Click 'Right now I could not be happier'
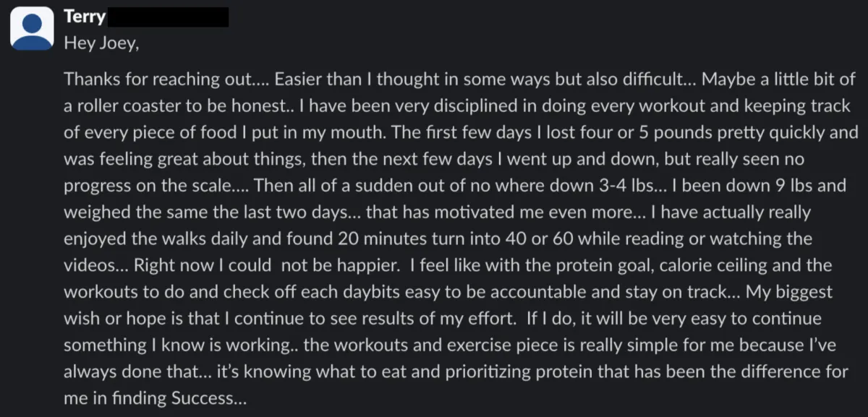 click(290, 265)
